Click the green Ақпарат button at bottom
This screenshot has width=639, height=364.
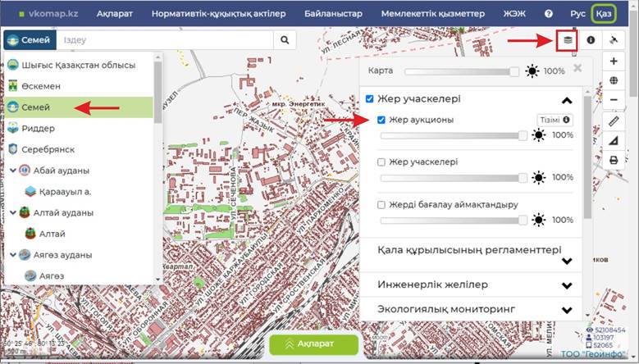(x=314, y=345)
